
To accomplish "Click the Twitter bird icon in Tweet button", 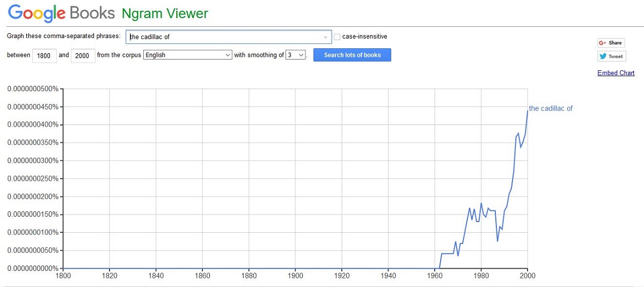I will coord(603,56).
